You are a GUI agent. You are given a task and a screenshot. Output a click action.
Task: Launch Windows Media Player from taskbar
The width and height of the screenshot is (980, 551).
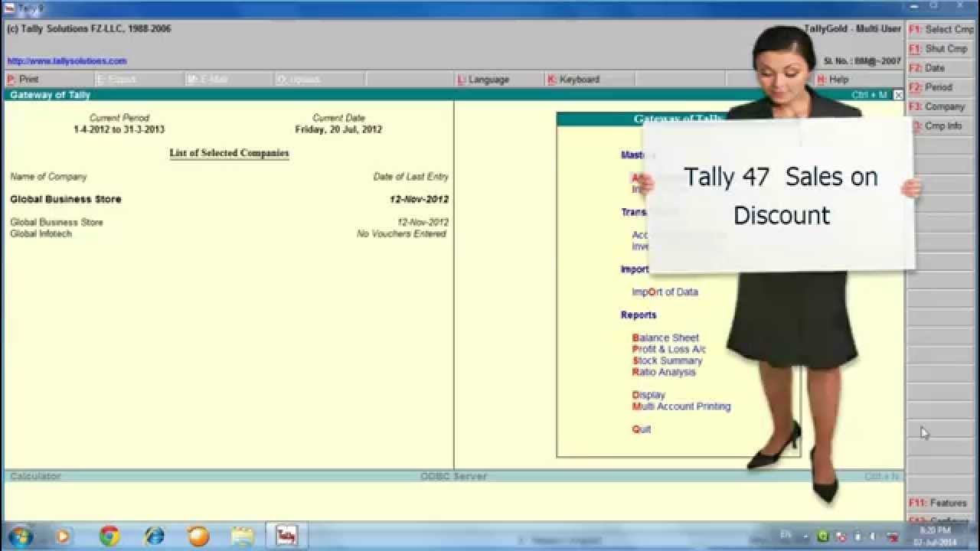coord(63,536)
